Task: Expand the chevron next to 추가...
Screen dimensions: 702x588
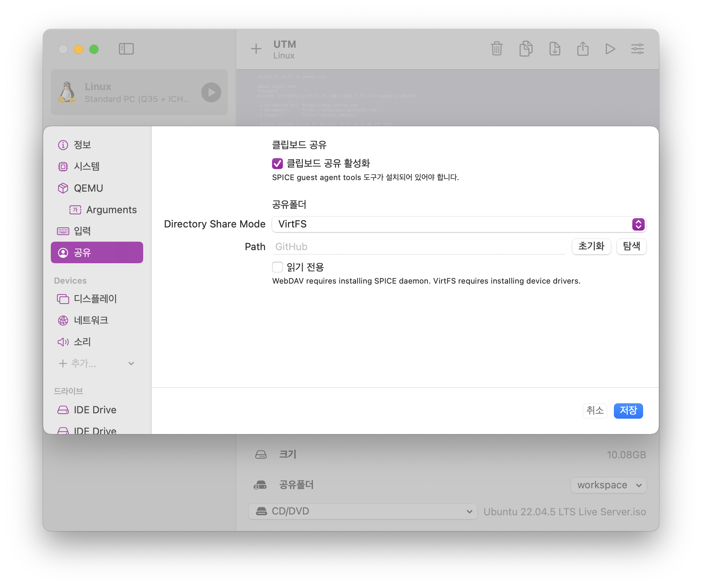Action: pos(131,363)
